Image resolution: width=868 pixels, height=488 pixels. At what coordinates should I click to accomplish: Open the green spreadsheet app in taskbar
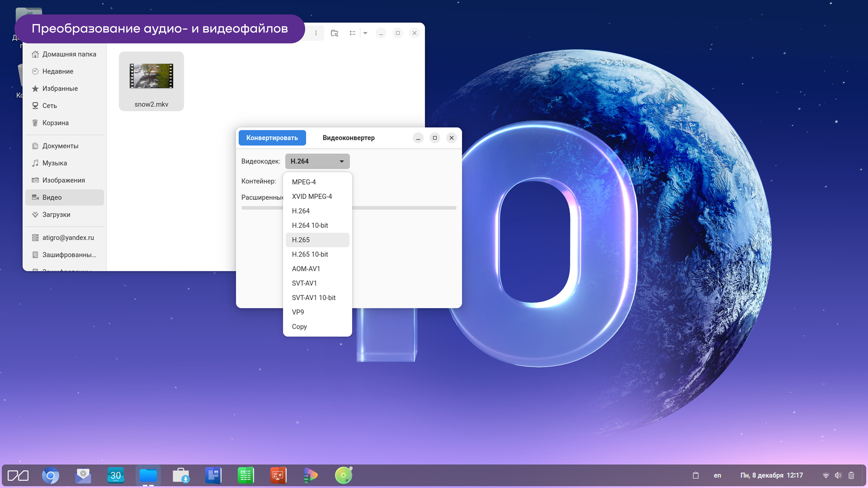[x=246, y=475]
